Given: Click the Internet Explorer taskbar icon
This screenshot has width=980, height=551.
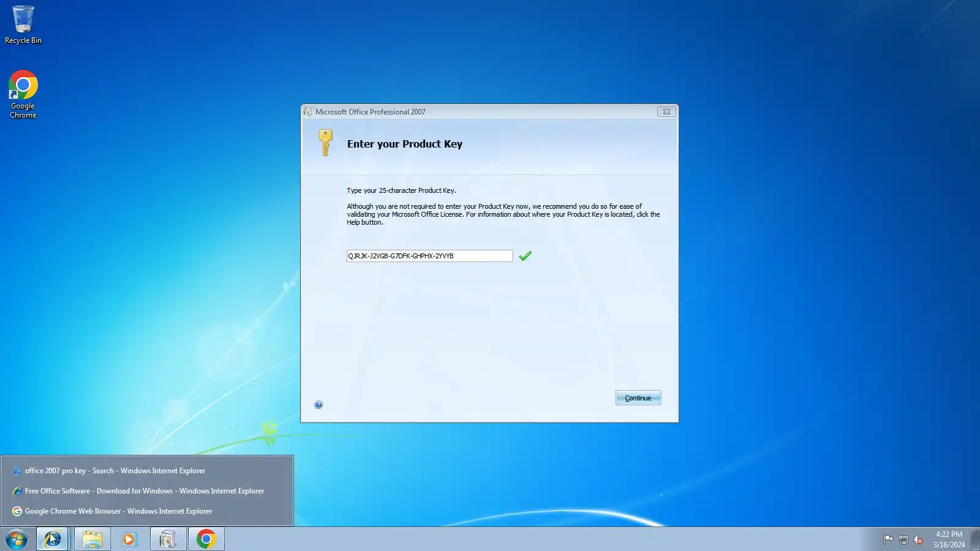Looking at the screenshot, I should click(x=52, y=539).
